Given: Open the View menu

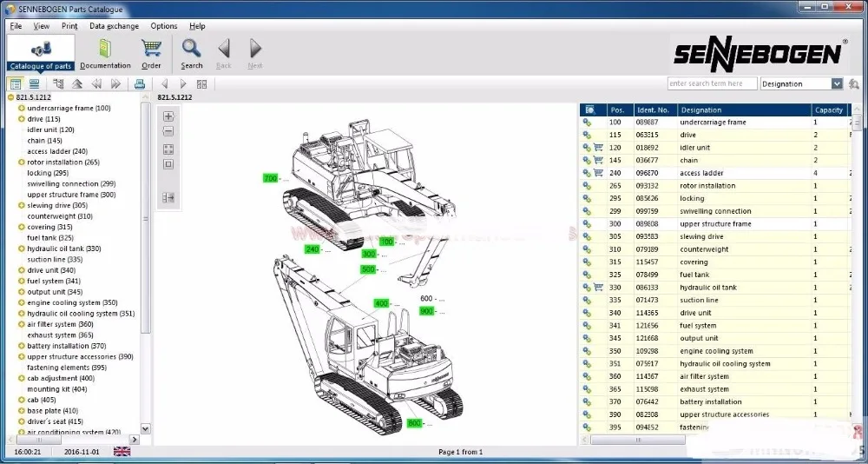Looking at the screenshot, I should [x=42, y=26].
